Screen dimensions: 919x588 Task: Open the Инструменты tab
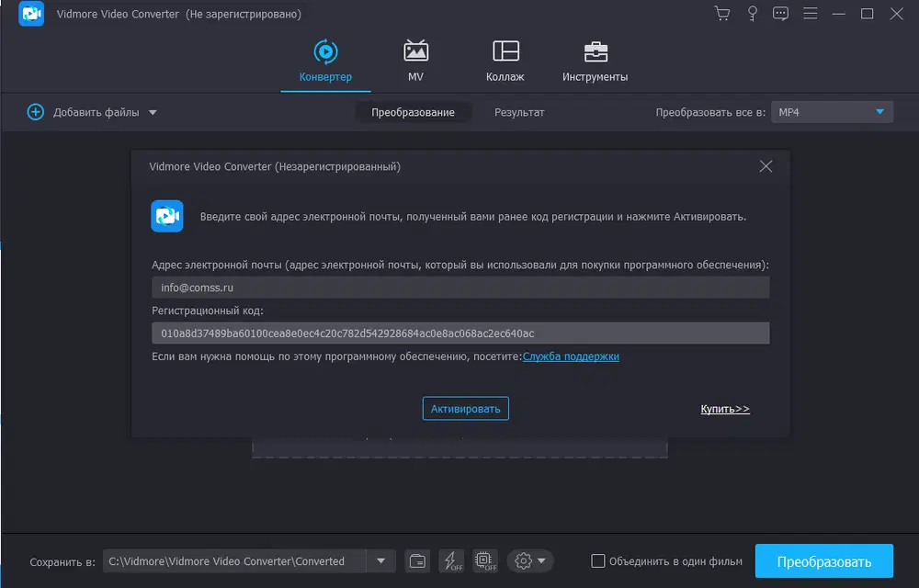[x=595, y=61]
